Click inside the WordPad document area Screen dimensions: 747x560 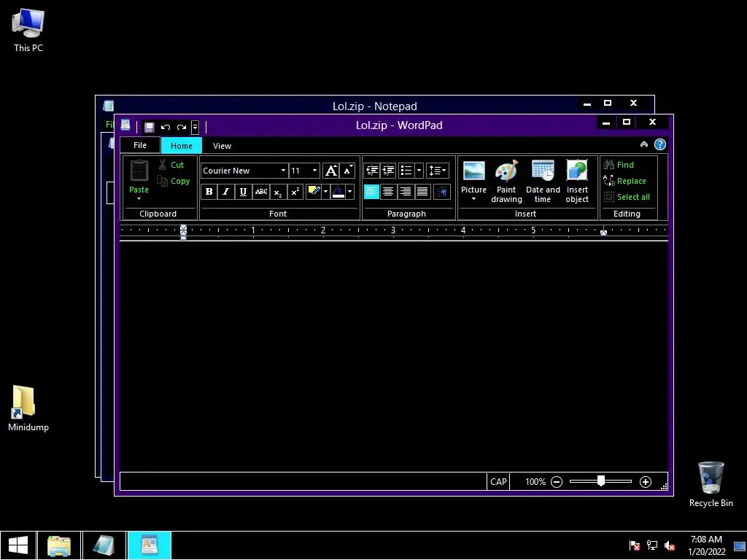click(393, 356)
